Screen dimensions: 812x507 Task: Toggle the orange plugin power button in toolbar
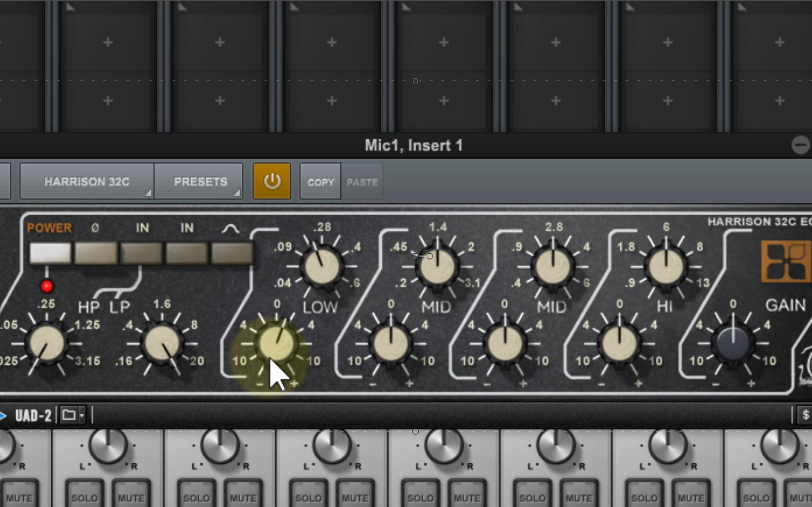coord(272,181)
